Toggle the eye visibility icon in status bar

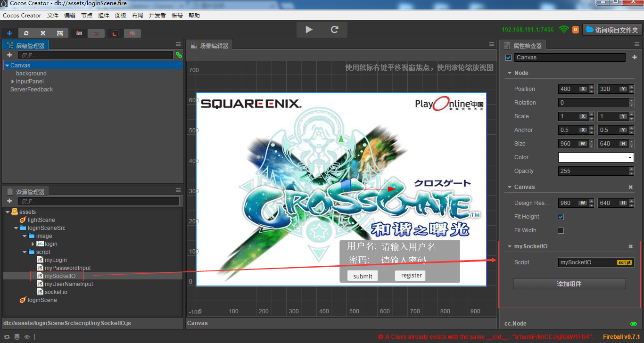[x=27, y=337]
